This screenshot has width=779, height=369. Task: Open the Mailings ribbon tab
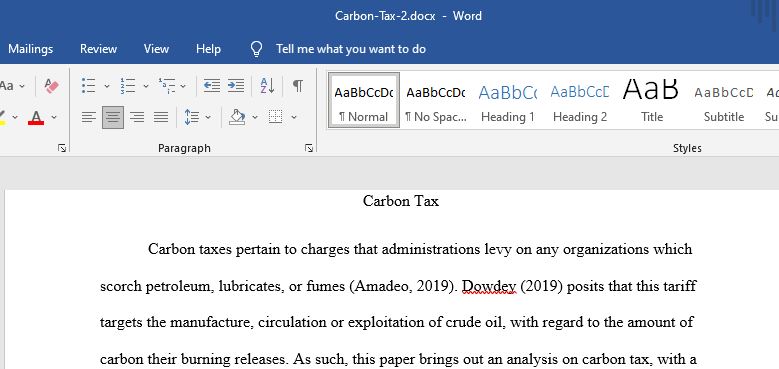(30, 49)
